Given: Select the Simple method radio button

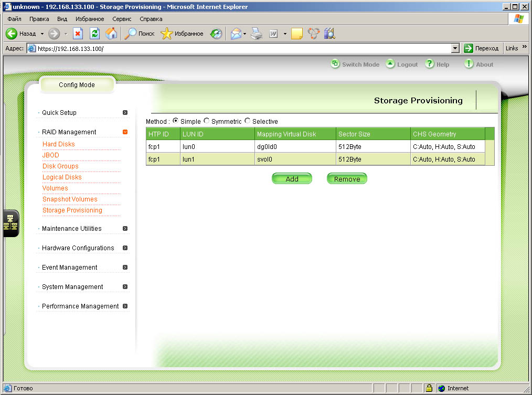Looking at the screenshot, I should (x=175, y=121).
